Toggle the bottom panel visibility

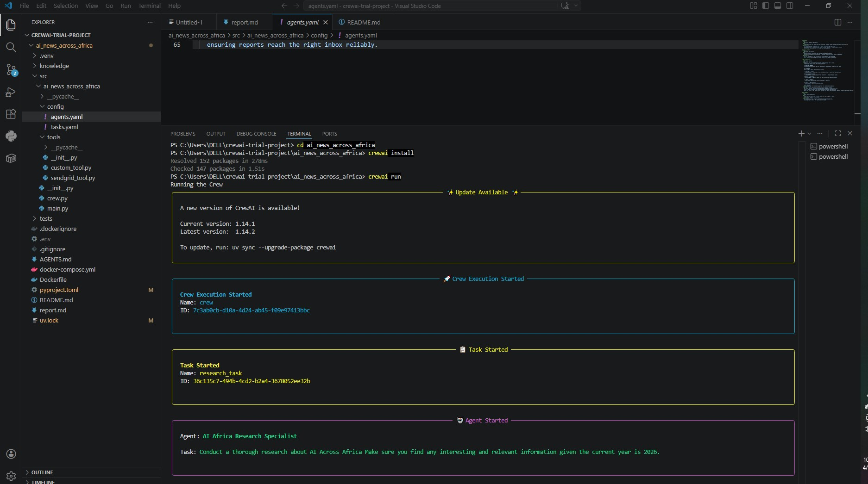(x=778, y=6)
